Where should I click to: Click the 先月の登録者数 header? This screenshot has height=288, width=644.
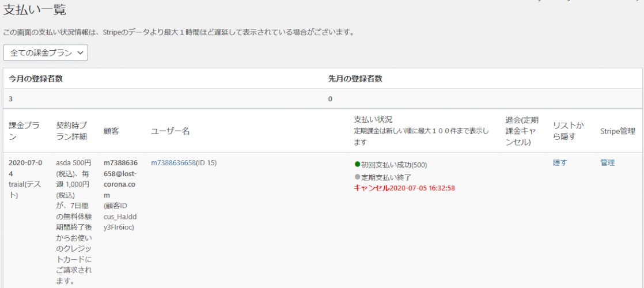coord(355,78)
